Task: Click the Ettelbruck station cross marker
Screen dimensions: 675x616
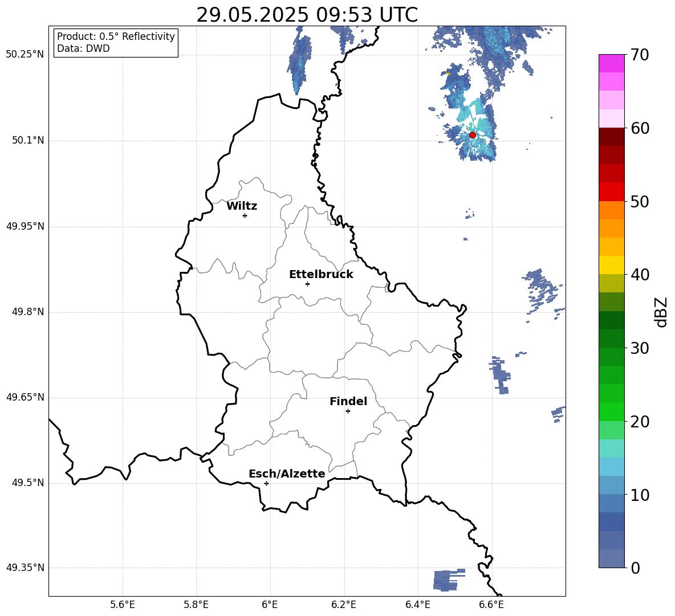Action: pyautogui.click(x=307, y=284)
